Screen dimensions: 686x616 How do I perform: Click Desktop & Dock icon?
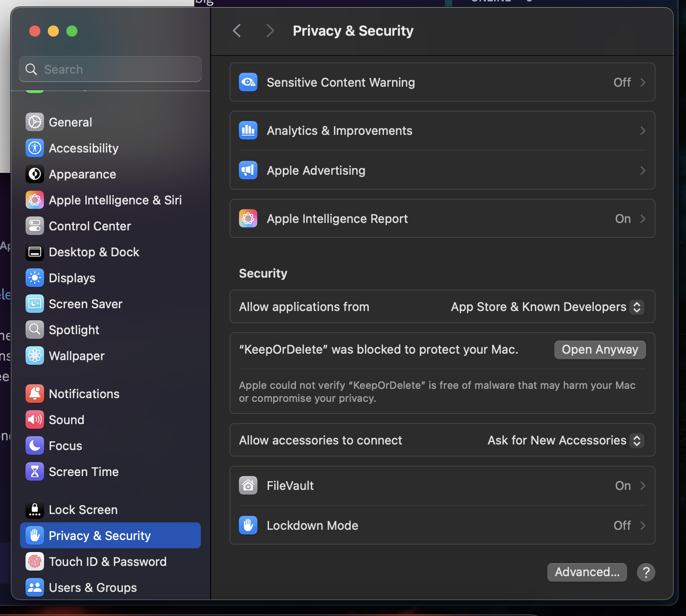[35, 252]
